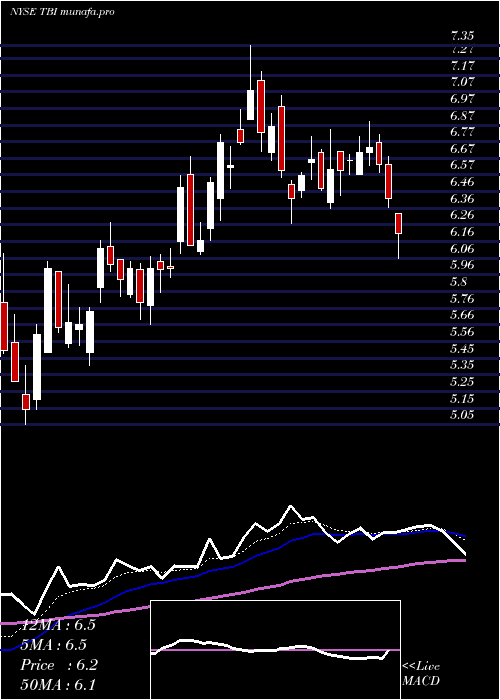Click the 5MA : 6.5 legend entry
This screenshot has width=500, height=700.
pos(53,645)
